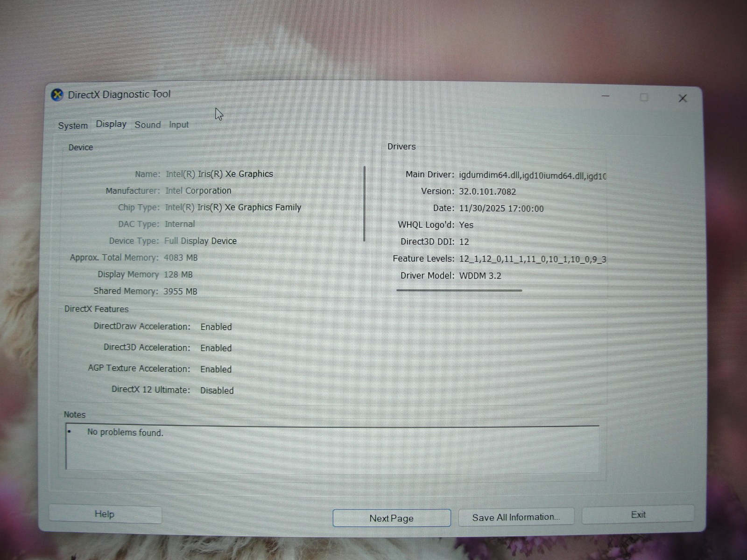Close the DirectX Diagnostic Tool window
This screenshot has width=747, height=560.
tap(683, 98)
